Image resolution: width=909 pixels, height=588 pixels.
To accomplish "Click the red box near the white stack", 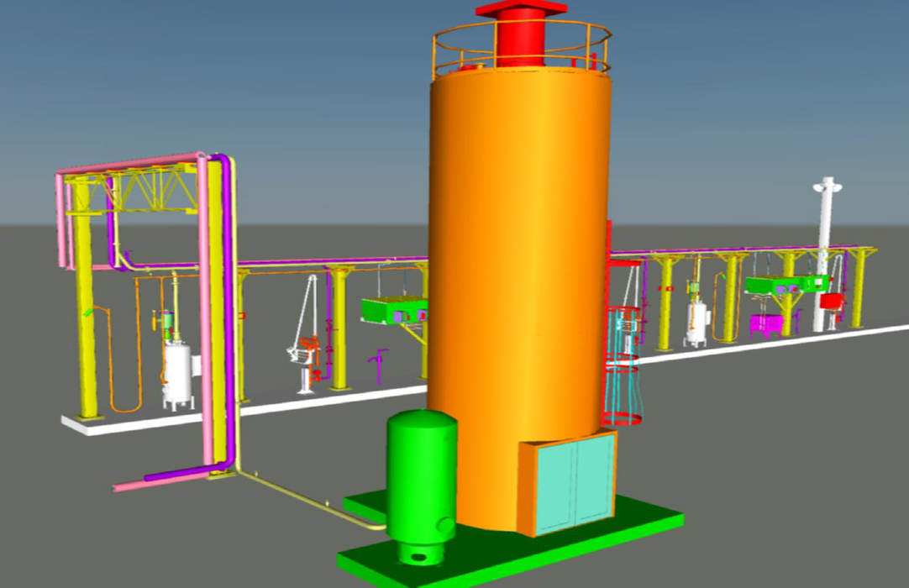I will click(x=831, y=302).
